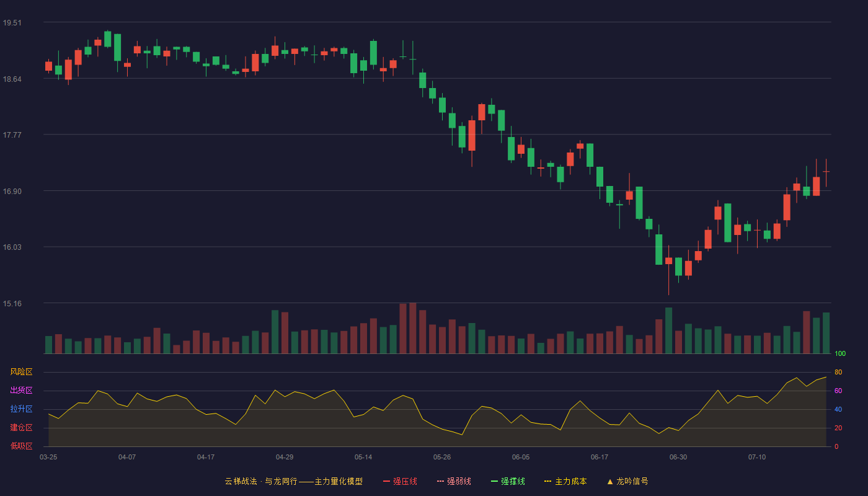Select the 06-30 date label

point(678,457)
